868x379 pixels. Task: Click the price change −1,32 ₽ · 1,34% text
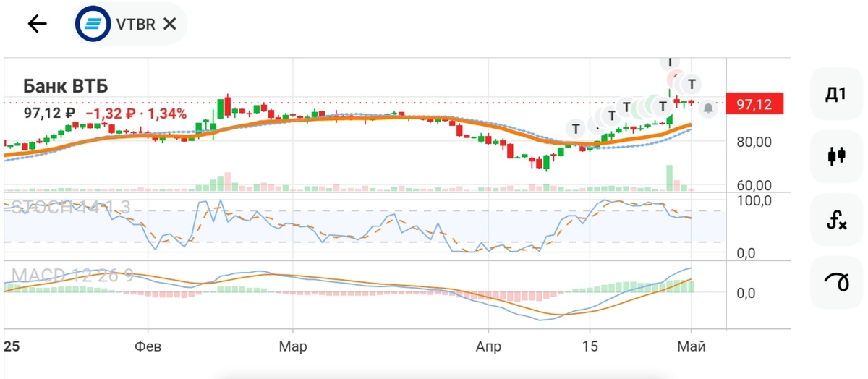click(136, 114)
